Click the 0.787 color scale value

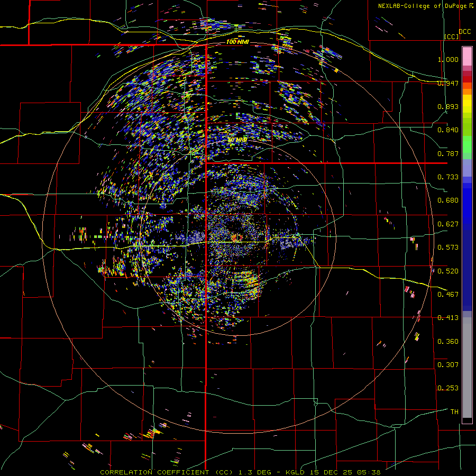(448, 153)
